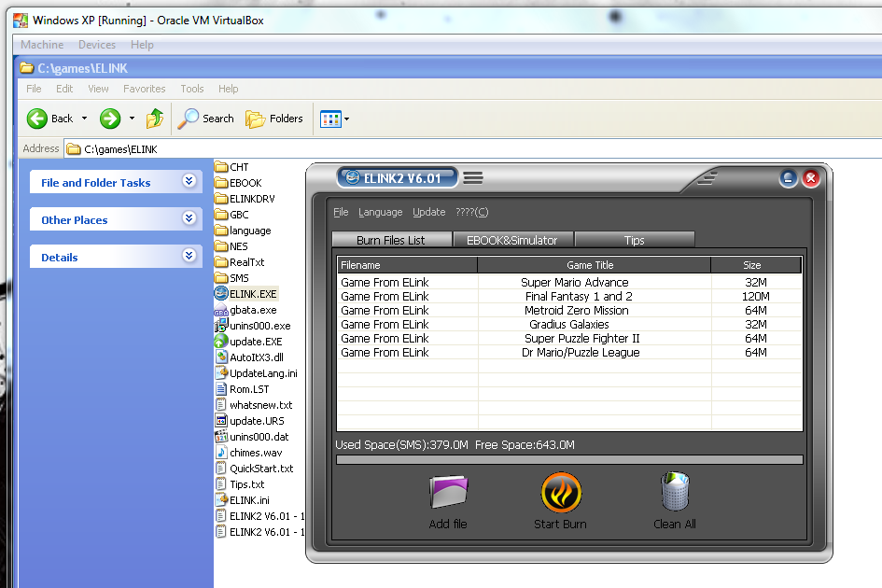Select the SMS folder
The height and width of the screenshot is (588, 882).
click(231, 278)
